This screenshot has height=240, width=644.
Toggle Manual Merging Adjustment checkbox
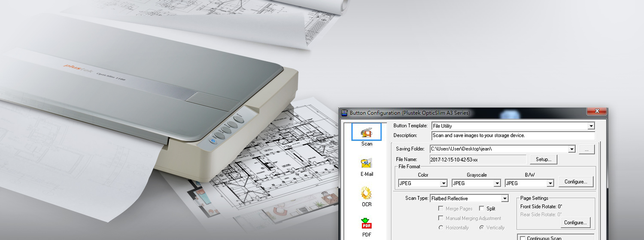point(440,218)
